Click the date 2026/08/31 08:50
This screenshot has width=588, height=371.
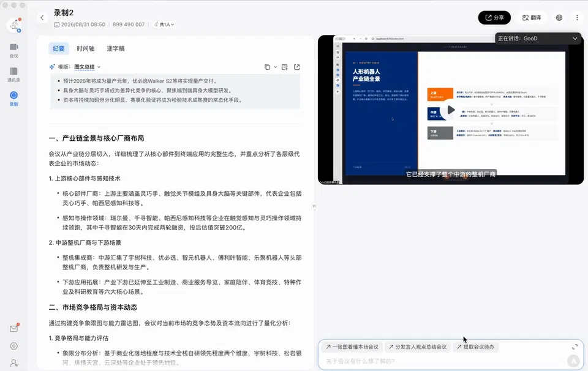point(83,24)
